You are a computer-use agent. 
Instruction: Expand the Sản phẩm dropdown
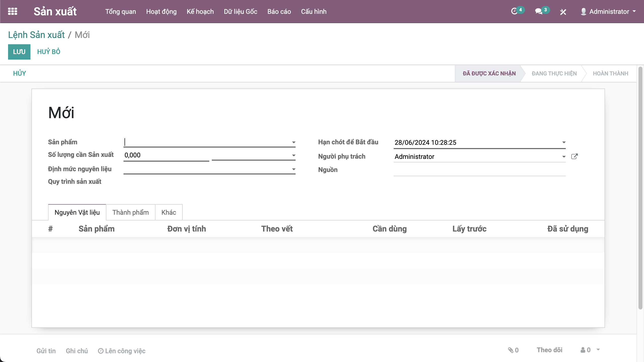click(x=294, y=142)
